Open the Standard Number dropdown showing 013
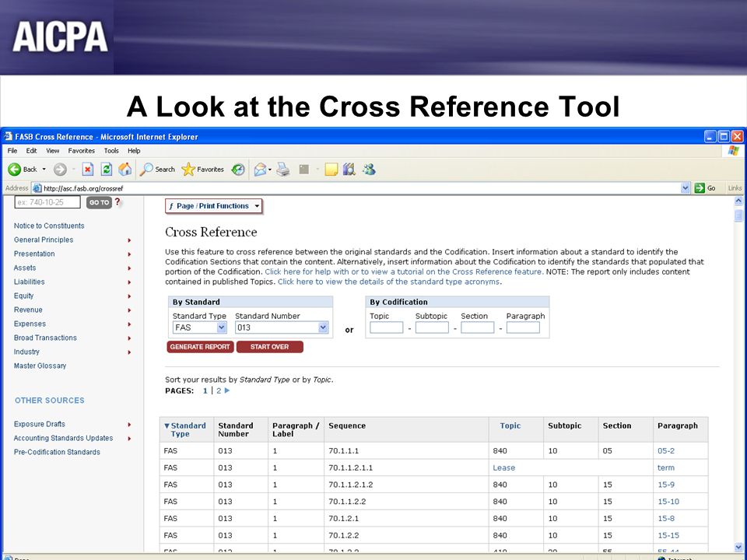 pos(281,327)
